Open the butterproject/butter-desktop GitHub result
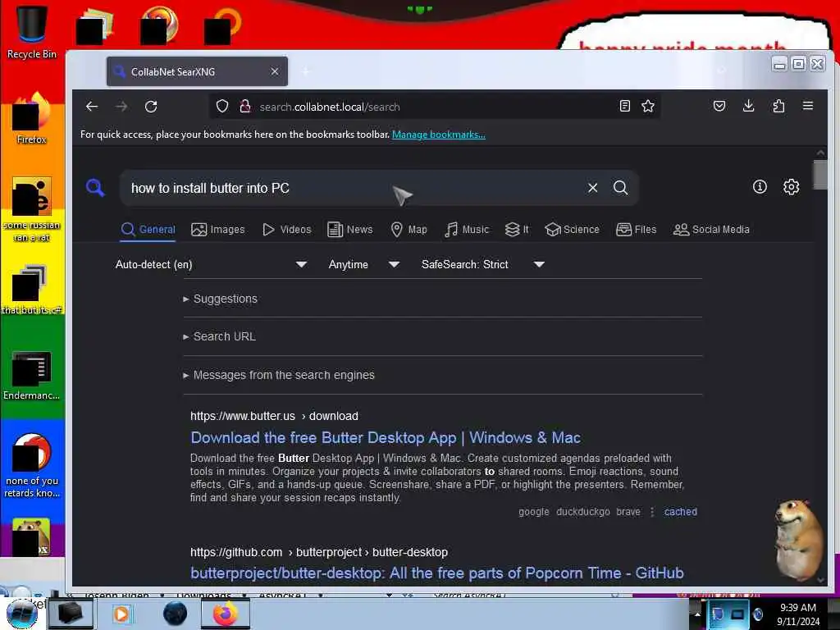Viewport: 840px width, 630px height. tap(437, 573)
